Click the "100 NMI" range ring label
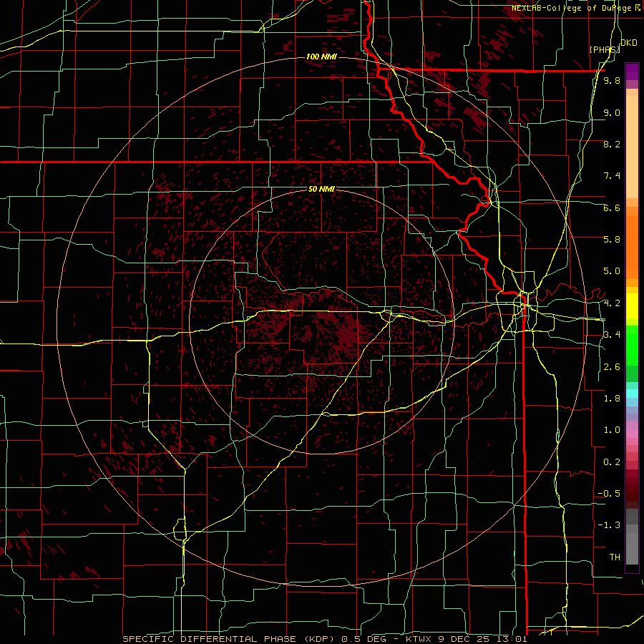This screenshot has width=644, height=644. click(x=321, y=57)
